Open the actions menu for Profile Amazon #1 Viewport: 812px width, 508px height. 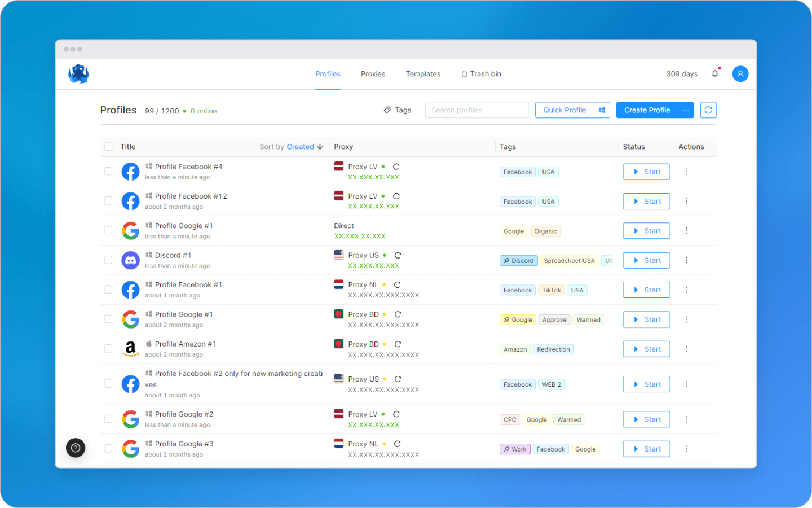click(x=686, y=348)
